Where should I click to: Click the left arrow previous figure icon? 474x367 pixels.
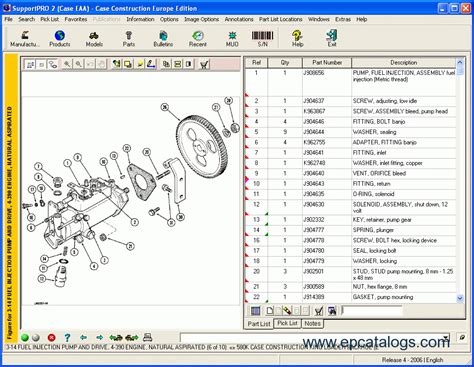point(83,338)
